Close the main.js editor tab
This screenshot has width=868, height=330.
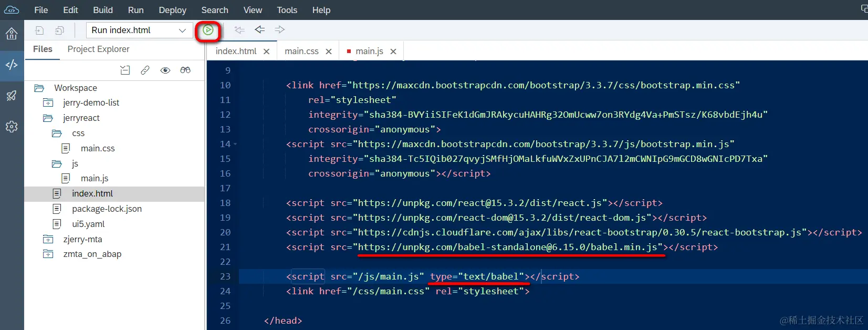(x=393, y=51)
